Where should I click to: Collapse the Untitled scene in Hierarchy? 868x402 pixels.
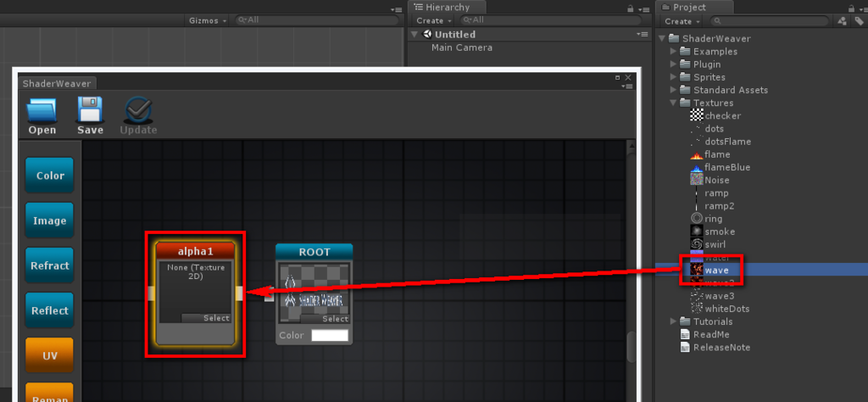[415, 34]
